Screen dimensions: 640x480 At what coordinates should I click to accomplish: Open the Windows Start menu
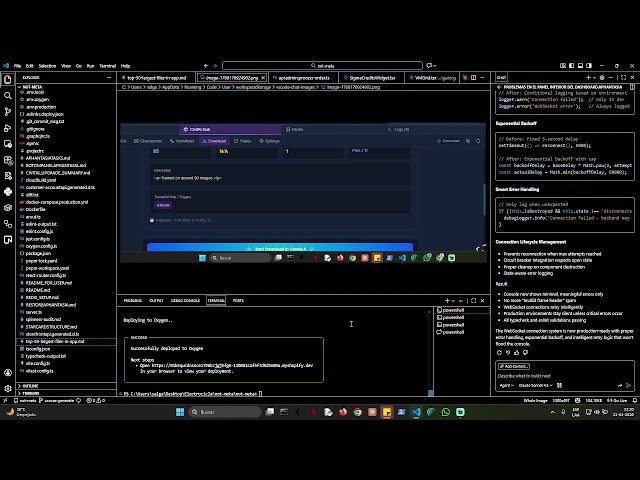click(x=180, y=412)
